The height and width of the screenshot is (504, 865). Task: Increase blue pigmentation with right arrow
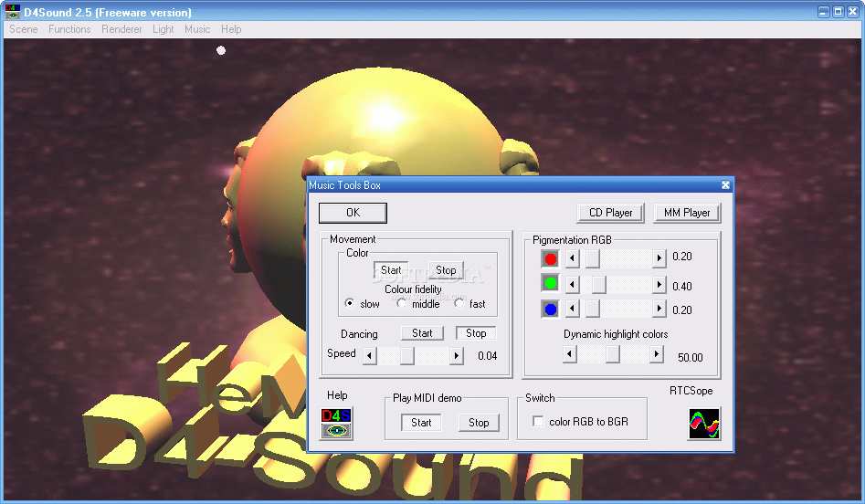[x=659, y=309]
